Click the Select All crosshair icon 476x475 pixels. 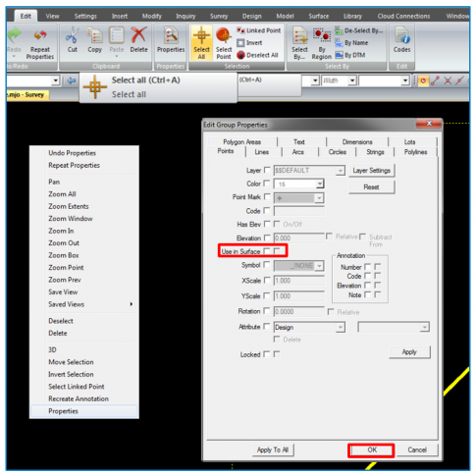tap(201, 35)
